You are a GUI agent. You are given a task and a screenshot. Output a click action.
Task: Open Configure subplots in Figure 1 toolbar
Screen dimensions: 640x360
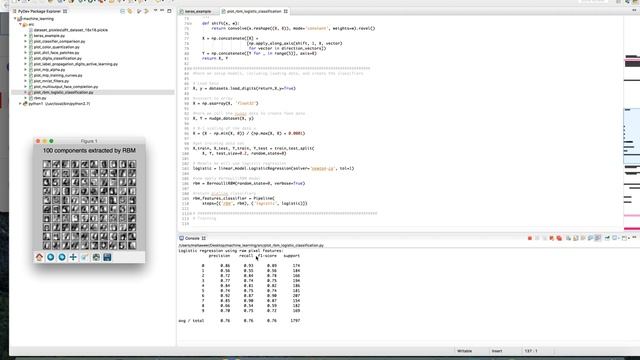coord(96,257)
